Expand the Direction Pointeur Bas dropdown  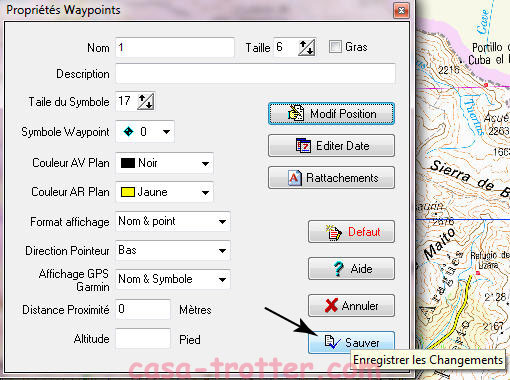coord(222,250)
